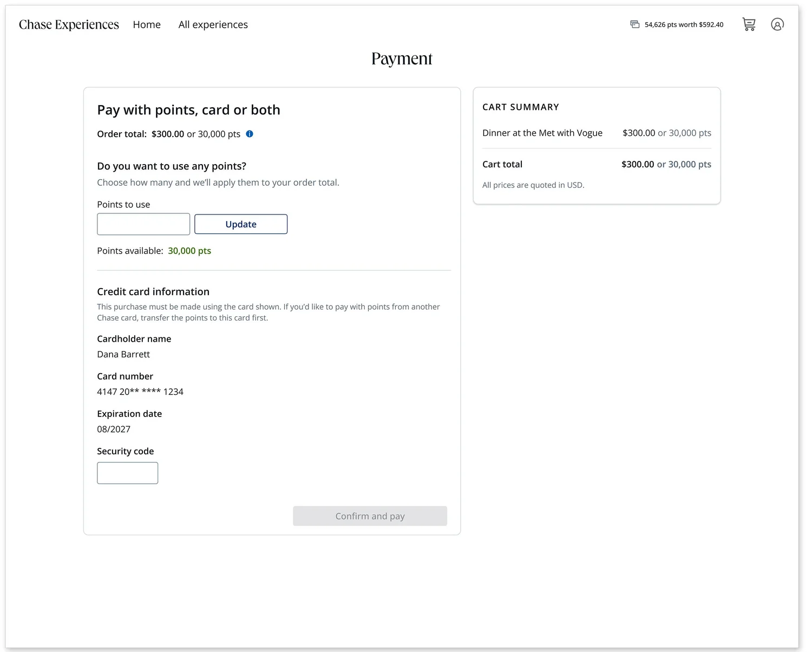Select the cardholder name Dana Barrett
Image resolution: width=812 pixels, height=652 pixels.
tap(123, 354)
